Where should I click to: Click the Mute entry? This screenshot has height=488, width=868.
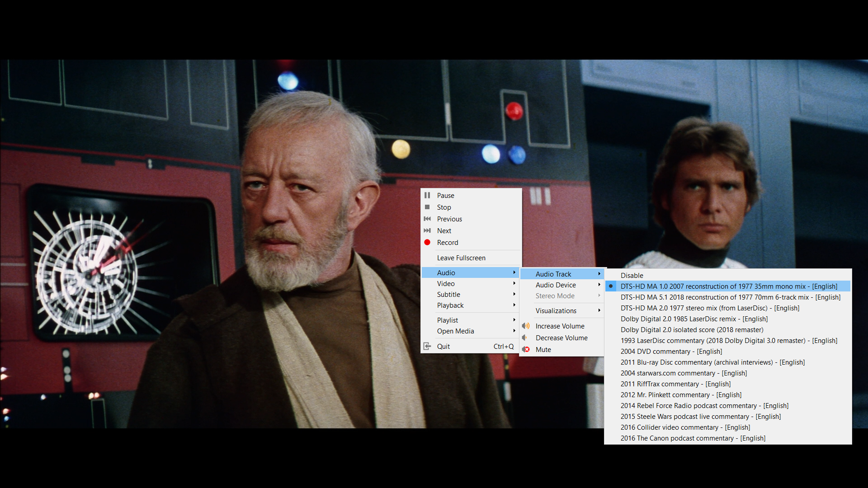tap(561, 349)
